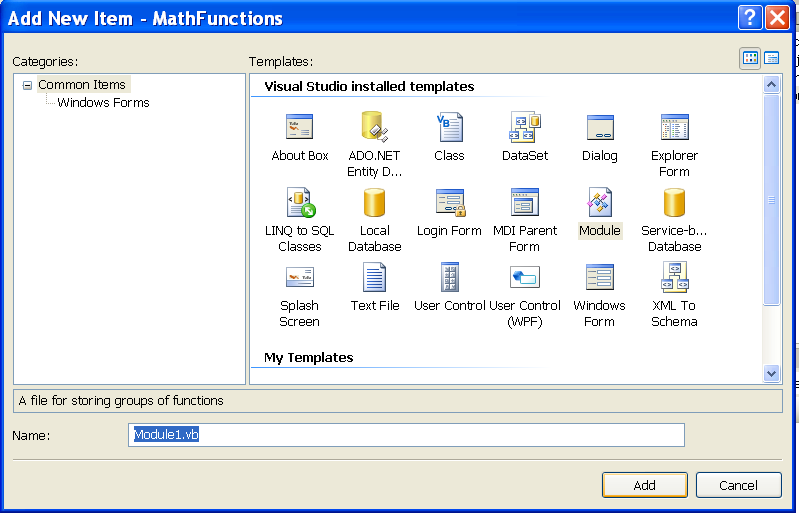Choose the Dialog template icon

point(600,127)
